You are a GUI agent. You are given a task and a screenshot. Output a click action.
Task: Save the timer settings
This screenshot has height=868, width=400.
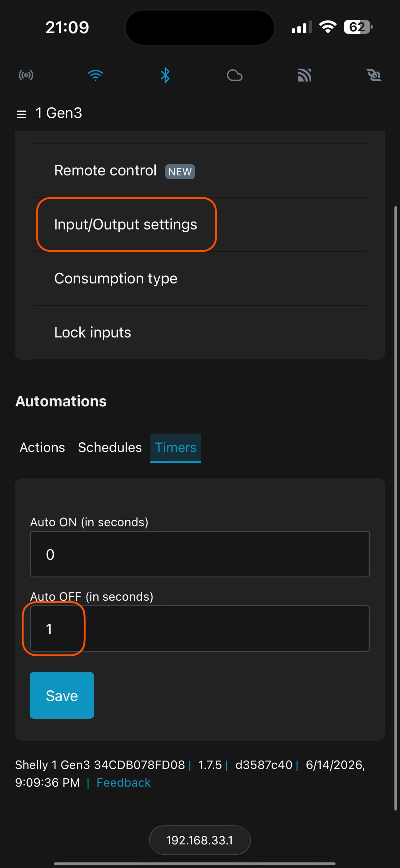click(62, 695)
